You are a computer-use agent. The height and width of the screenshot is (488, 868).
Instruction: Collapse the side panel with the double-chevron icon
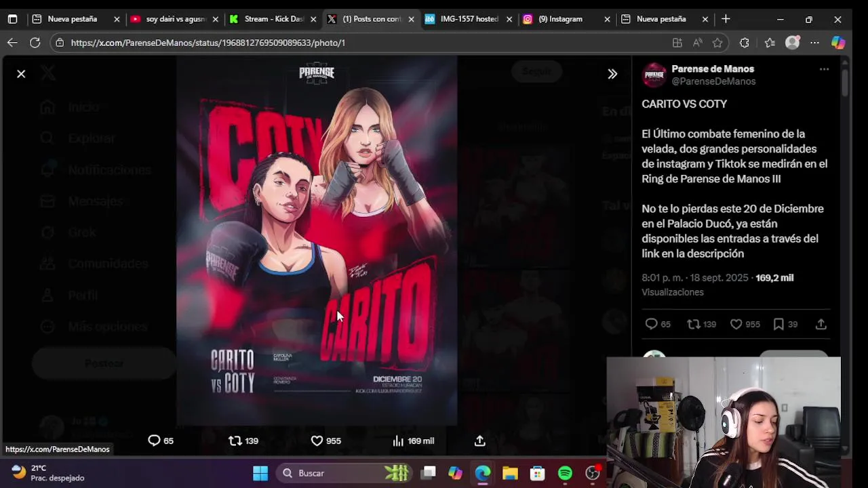pos(612,74)
